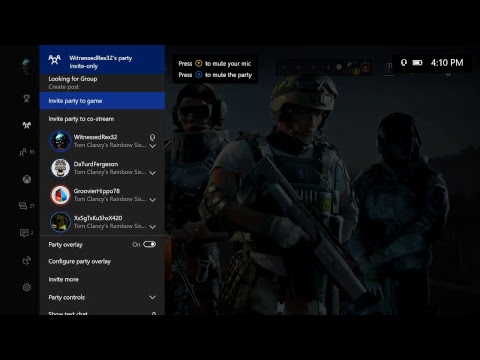The image size is (480, 360).
Task: Select Invite party to game
Action: (102, 101)
